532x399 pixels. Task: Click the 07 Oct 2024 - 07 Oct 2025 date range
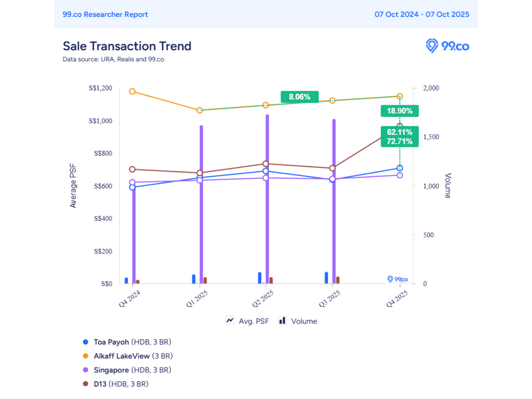pos(422,14)
